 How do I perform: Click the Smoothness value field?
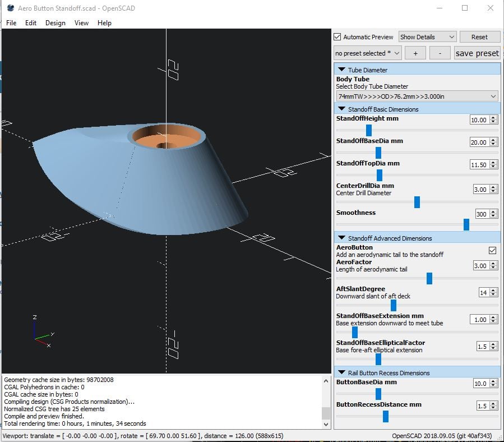(482, 214)
